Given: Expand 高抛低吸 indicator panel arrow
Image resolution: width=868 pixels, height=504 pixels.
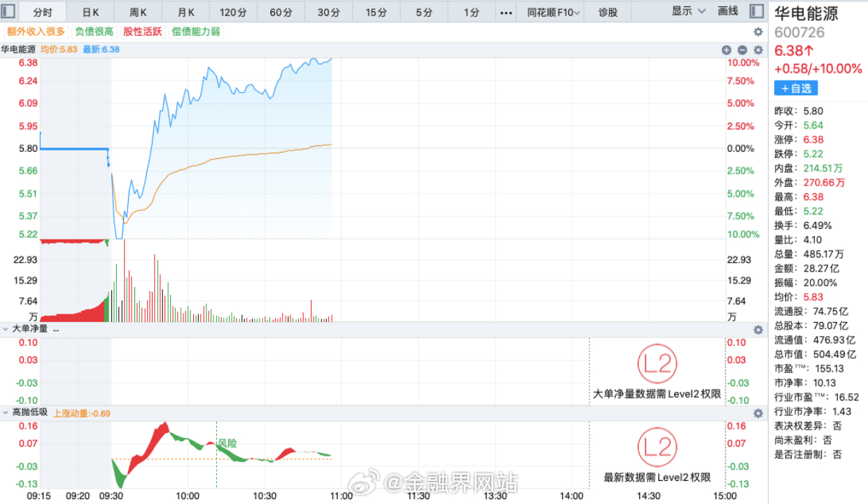Looking at the screenshot, I should tap(6, 412).
